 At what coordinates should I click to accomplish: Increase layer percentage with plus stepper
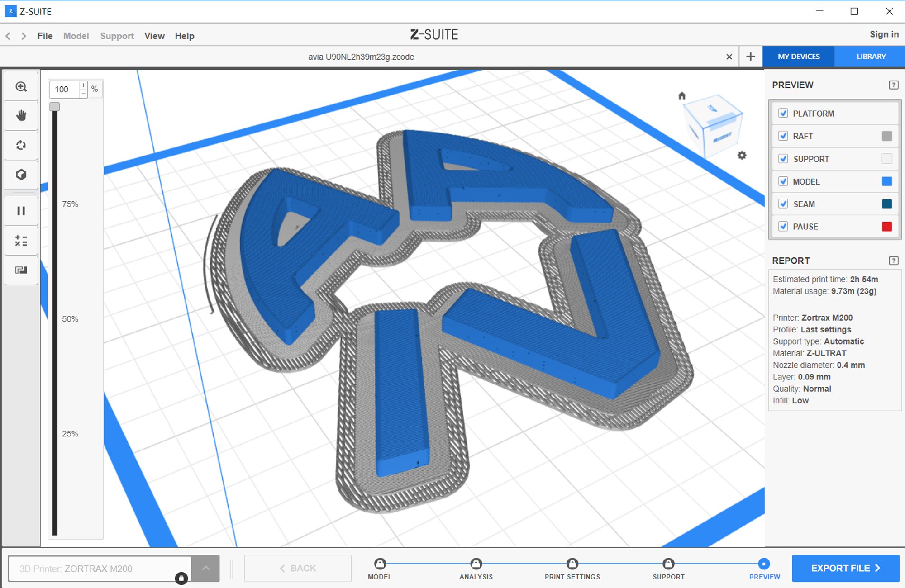coord(83,85)
